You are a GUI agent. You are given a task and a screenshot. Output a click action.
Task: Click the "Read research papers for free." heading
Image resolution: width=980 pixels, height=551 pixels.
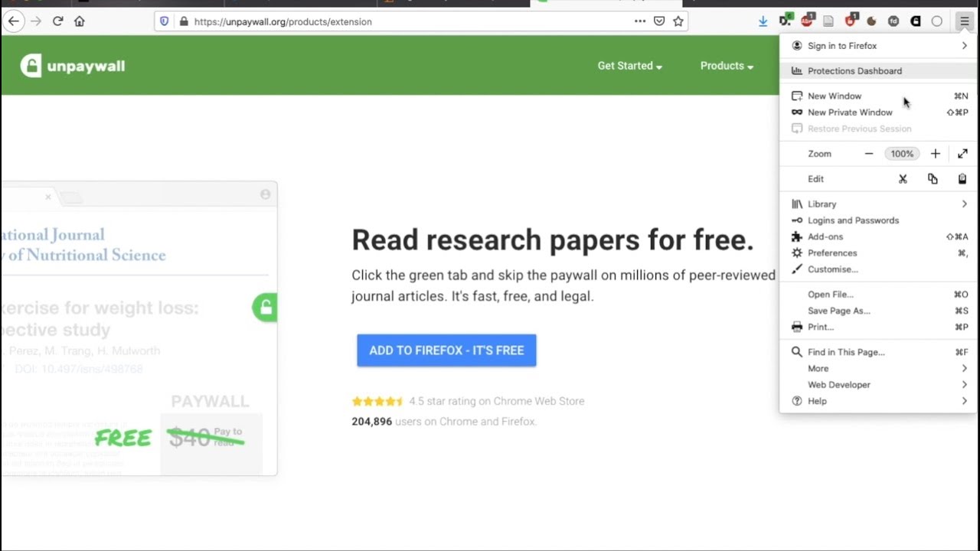553,240
